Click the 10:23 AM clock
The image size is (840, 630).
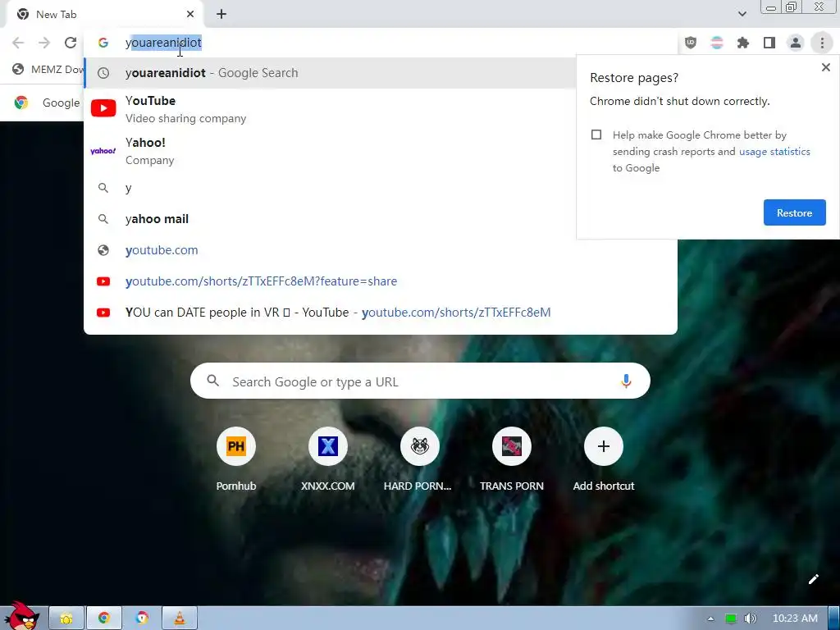(x=795, y=619)
